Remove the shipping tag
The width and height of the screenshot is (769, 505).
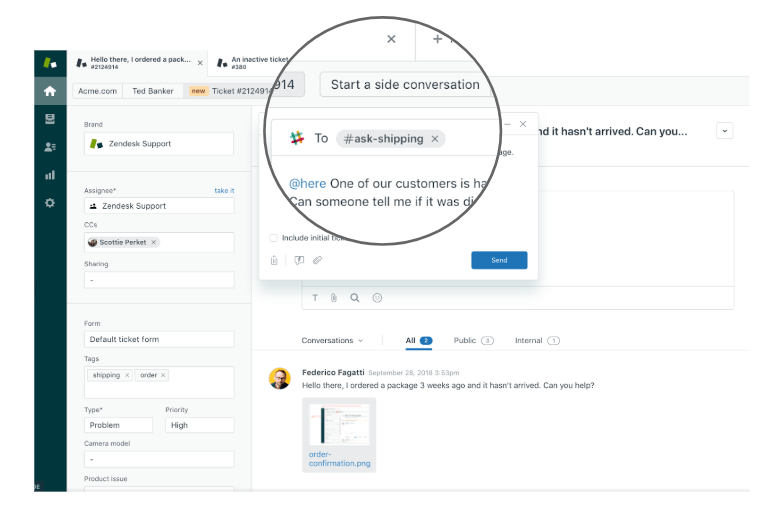click(127, 375)
